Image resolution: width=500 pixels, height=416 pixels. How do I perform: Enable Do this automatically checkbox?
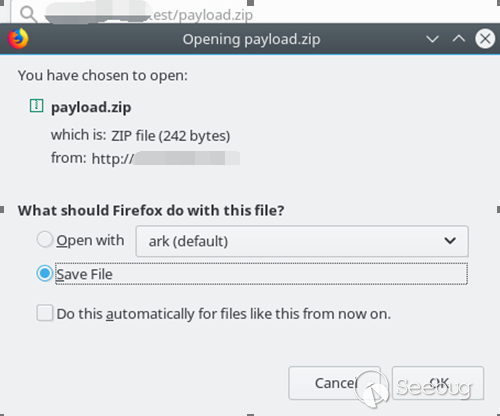coord(45,313)
